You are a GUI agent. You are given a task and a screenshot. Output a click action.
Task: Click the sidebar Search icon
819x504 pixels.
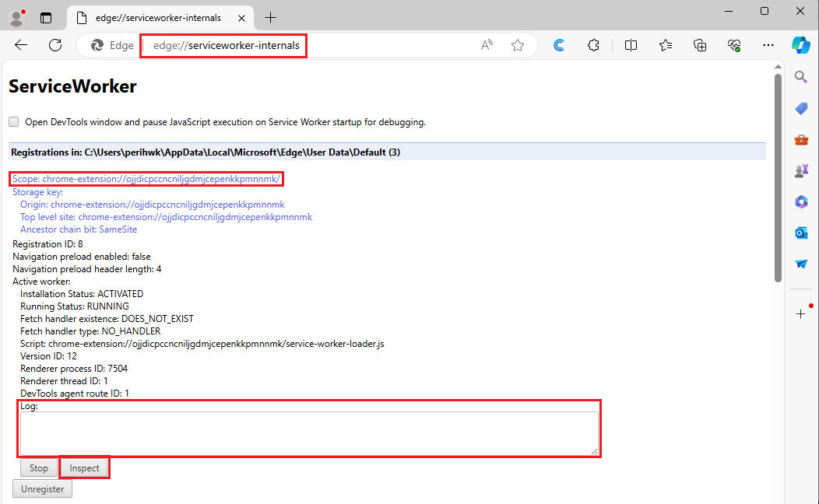pyautogui.click(x=801, y=77)
